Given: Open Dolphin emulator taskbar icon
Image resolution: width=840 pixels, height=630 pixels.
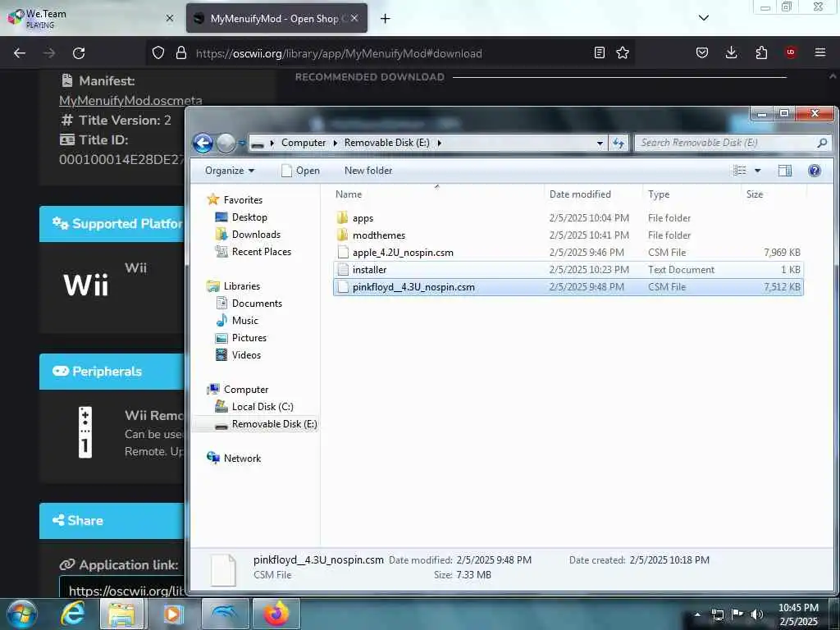Looking at the screenshot, I should click(225, 614).
